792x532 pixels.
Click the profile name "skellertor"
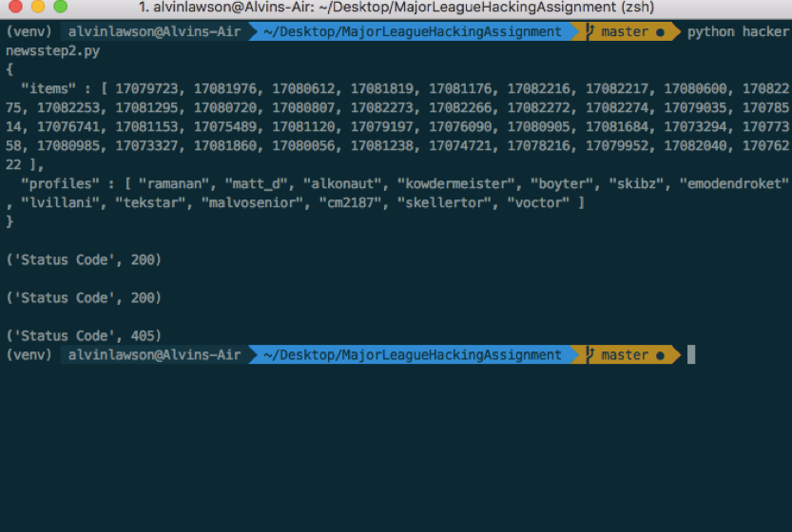(445, 203)
